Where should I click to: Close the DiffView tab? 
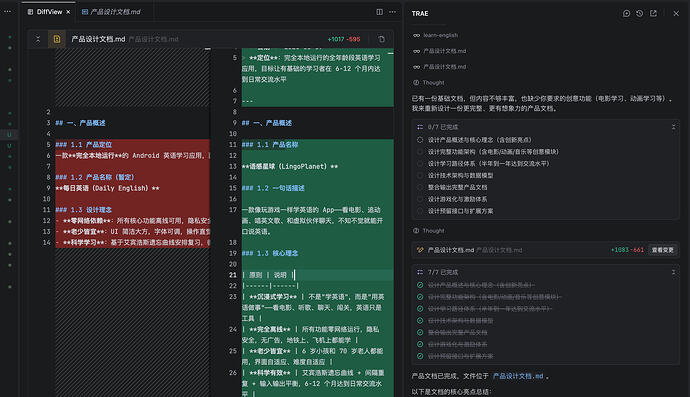tap(68, 12)
